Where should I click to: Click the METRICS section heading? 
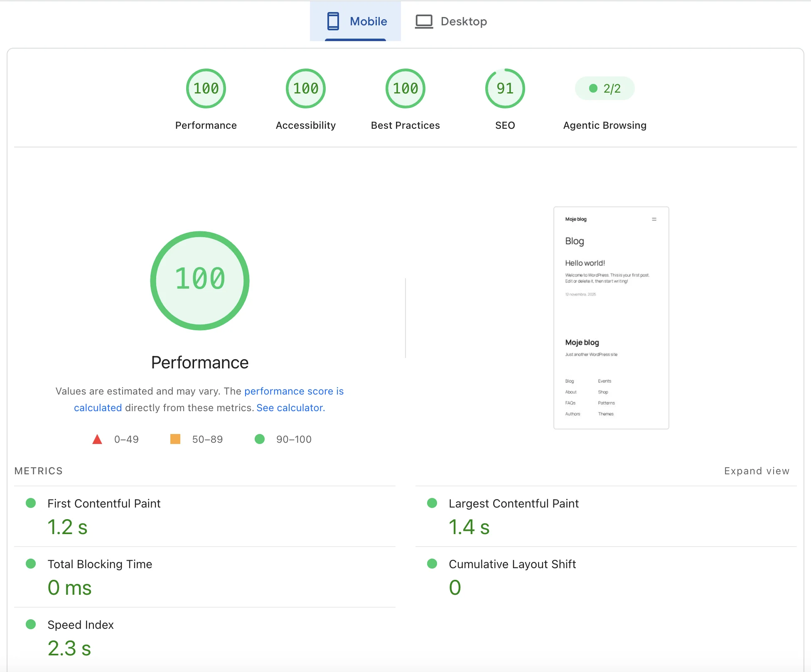38,471
